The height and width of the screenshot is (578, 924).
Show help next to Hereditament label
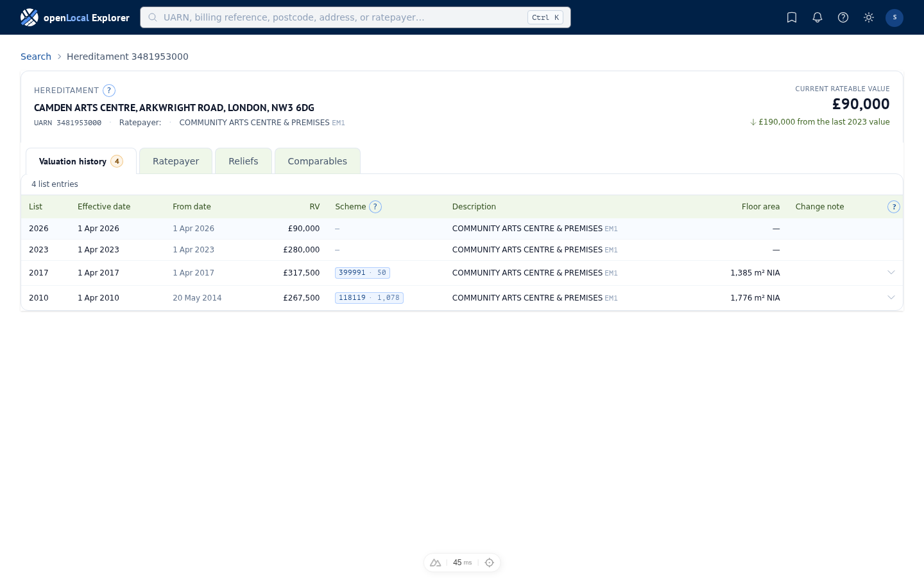click(x=109, y=91)
